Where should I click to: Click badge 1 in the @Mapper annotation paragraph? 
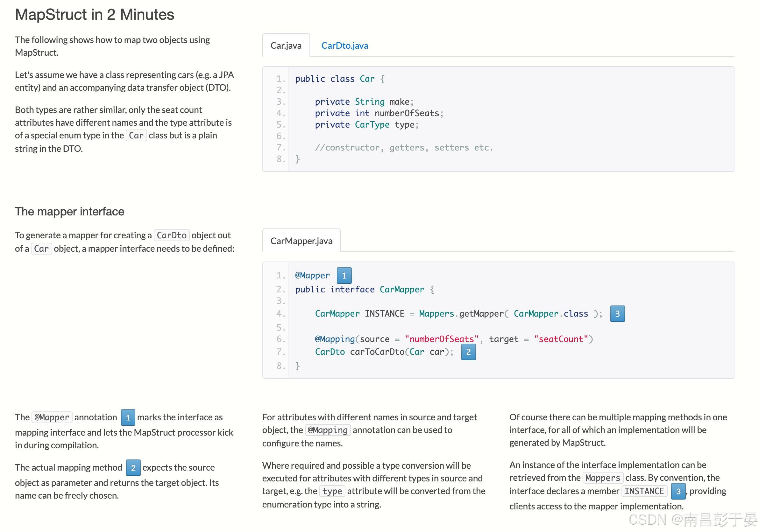pyautogui.click(x=128, y=417)
